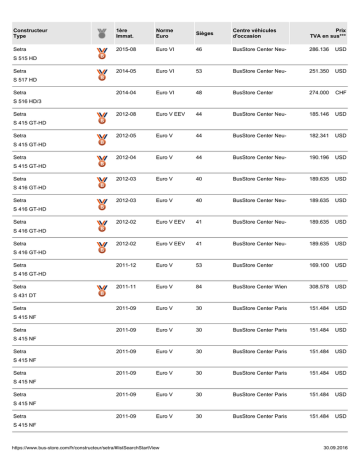Click Centre véhicules d'occasion column header
This screenshot has height=466, width=360.
coord(254,33)
